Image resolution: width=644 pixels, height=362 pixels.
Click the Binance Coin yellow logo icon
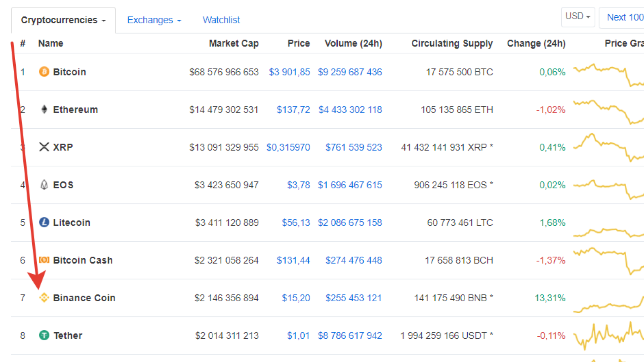[44, 298]
